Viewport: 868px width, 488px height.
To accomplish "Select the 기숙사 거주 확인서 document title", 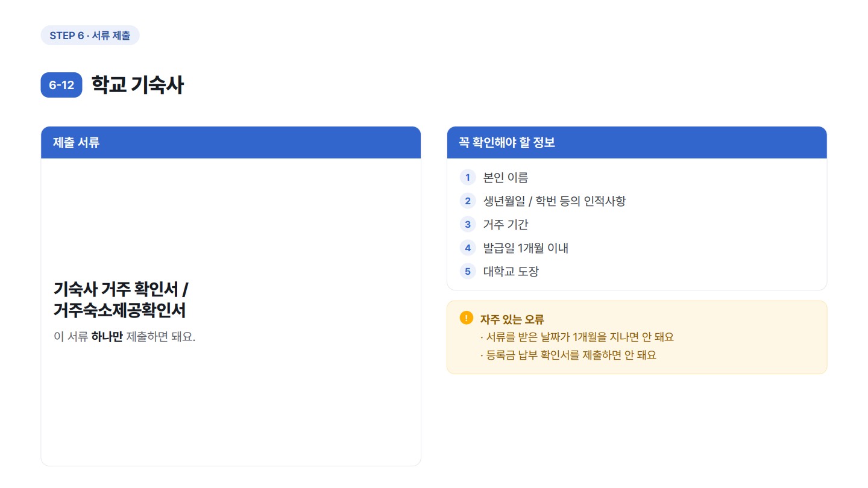I will pos(121,300).
